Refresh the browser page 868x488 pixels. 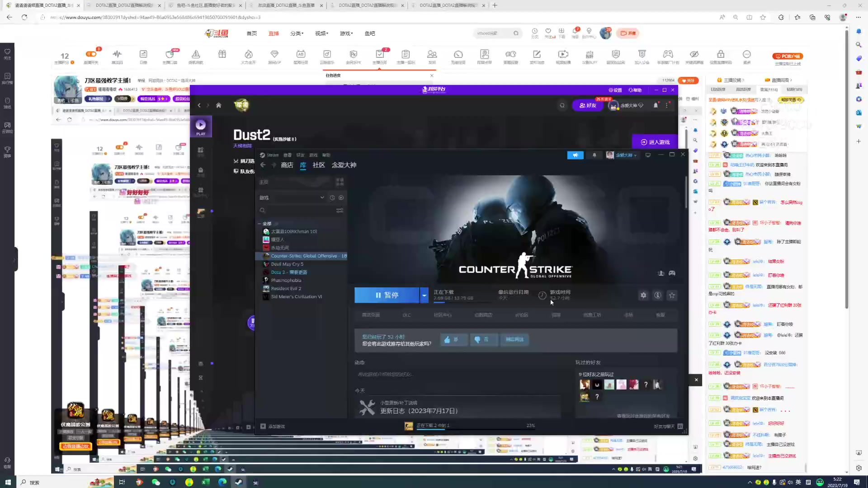(24, 17)
